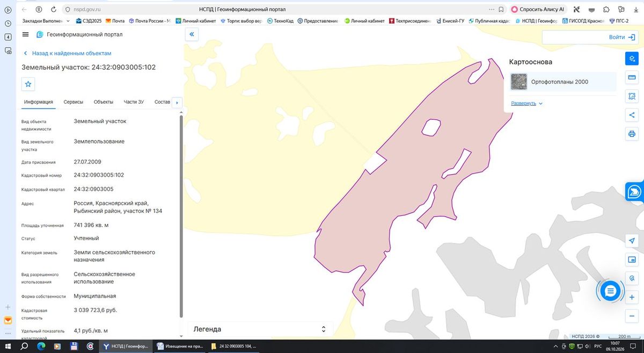This screenshot has height=353, width=644.
Task: Click the РУС language indicator in the tray
Action: 598,347
